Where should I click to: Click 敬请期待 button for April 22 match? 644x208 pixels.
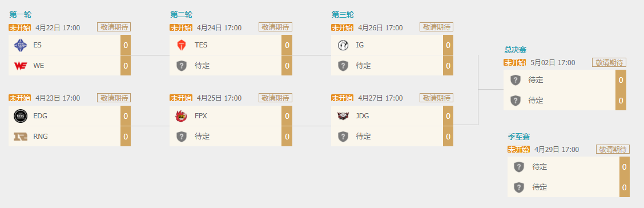point(114,27)
